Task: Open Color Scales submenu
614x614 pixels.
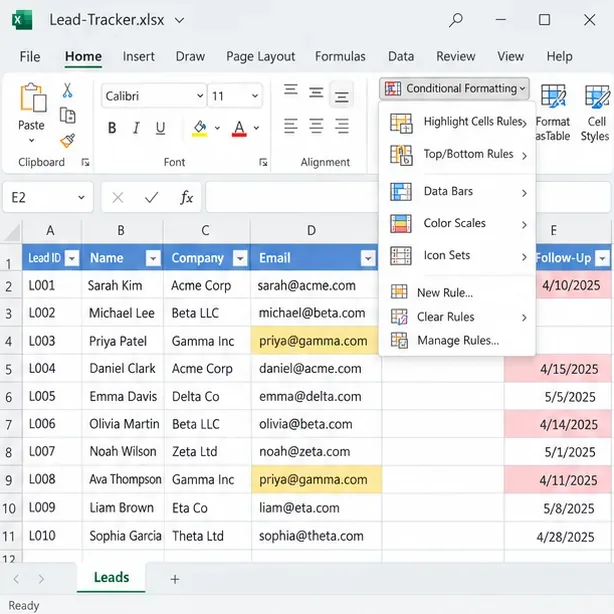Action: [457, 224]
